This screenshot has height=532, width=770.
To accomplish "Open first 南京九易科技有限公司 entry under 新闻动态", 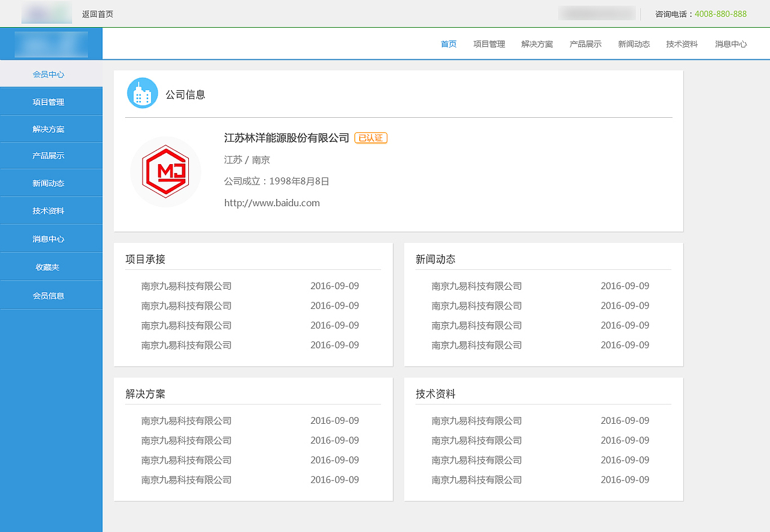I will (x=477, y=286).
